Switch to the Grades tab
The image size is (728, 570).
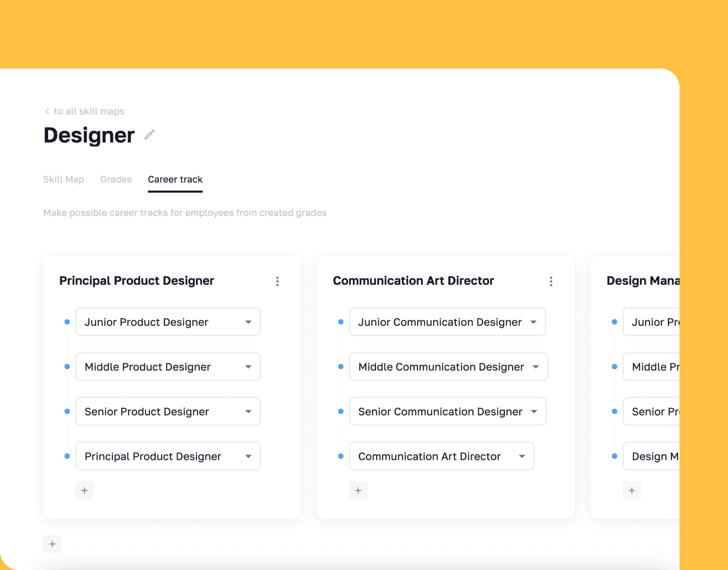pos(116,179)
